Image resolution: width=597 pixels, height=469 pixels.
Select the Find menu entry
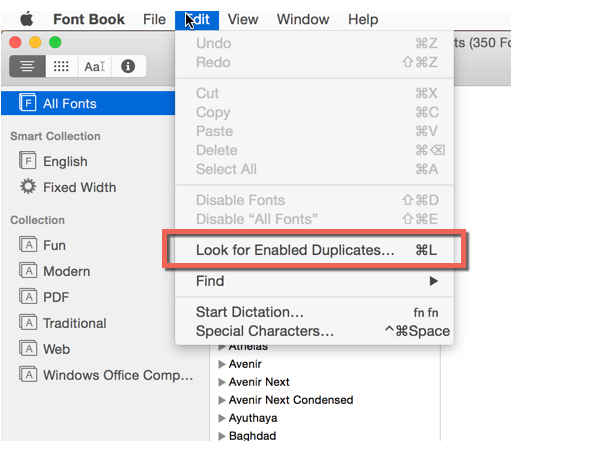click(x=314, y=281)
